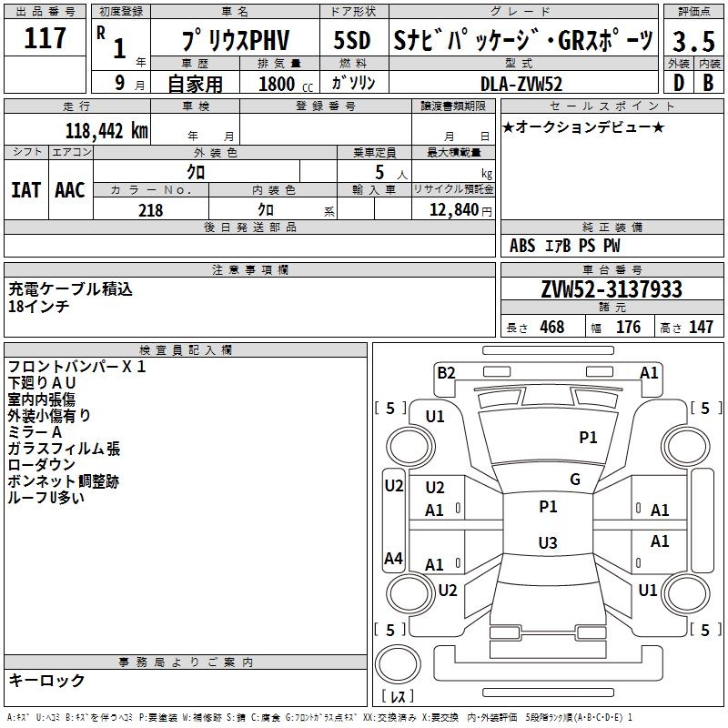
Task: Click the 充電ケーブル積込 note
Action: click(71, 289)
